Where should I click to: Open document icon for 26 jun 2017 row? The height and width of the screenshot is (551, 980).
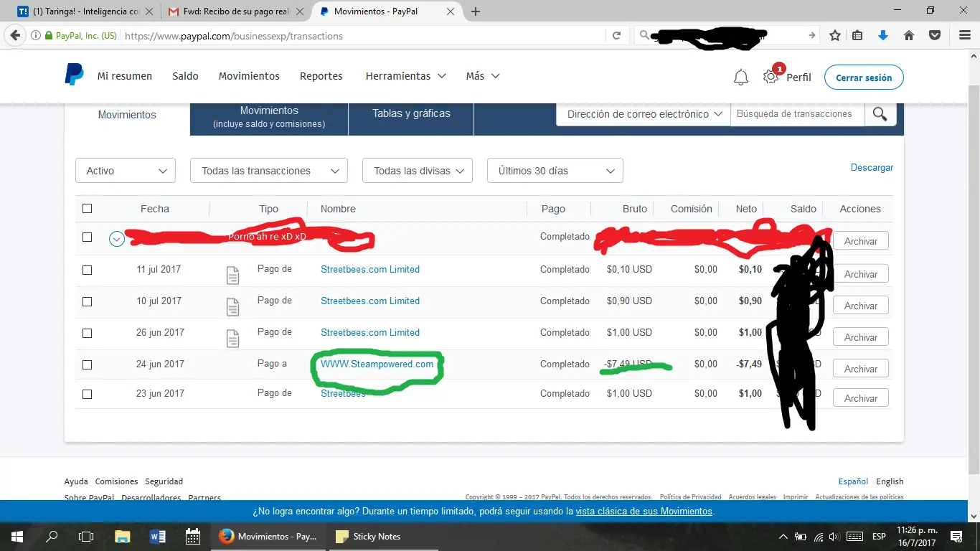click(x=232, y=338)
